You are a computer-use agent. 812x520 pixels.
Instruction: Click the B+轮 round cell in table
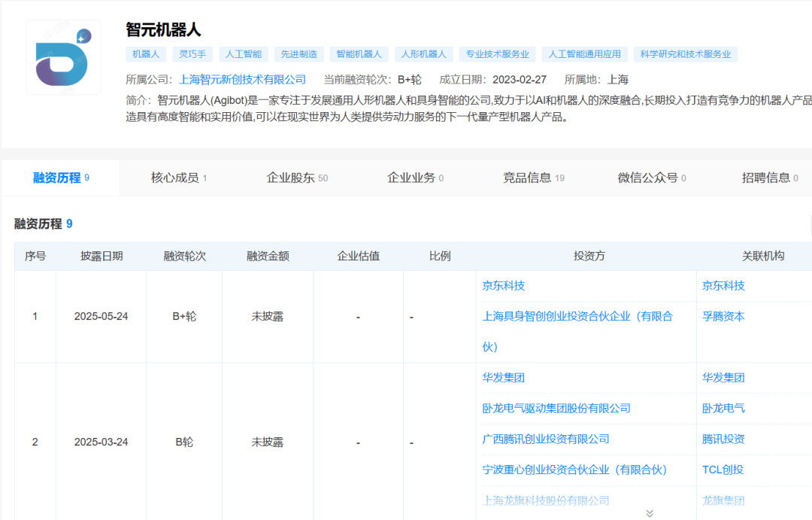tap(184, 316)
